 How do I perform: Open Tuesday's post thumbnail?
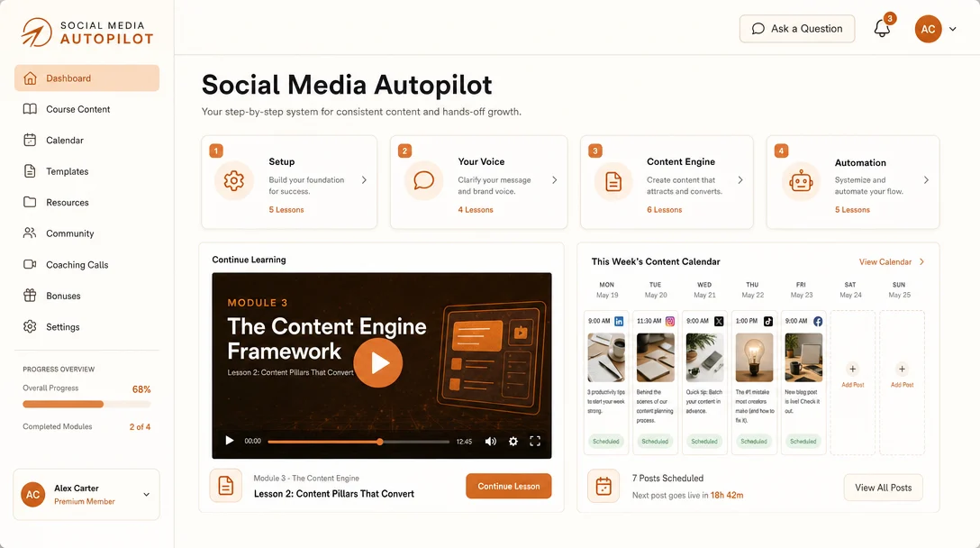click(x=656, y=357)
